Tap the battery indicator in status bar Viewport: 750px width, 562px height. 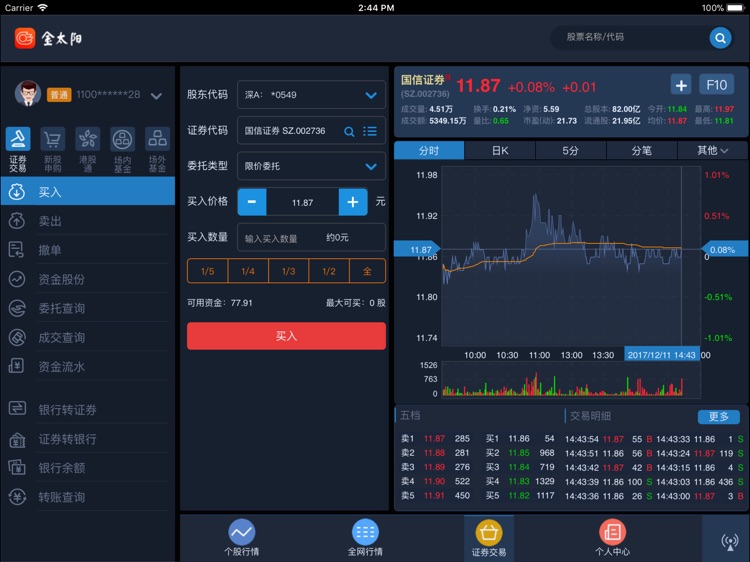pos(736,8)
